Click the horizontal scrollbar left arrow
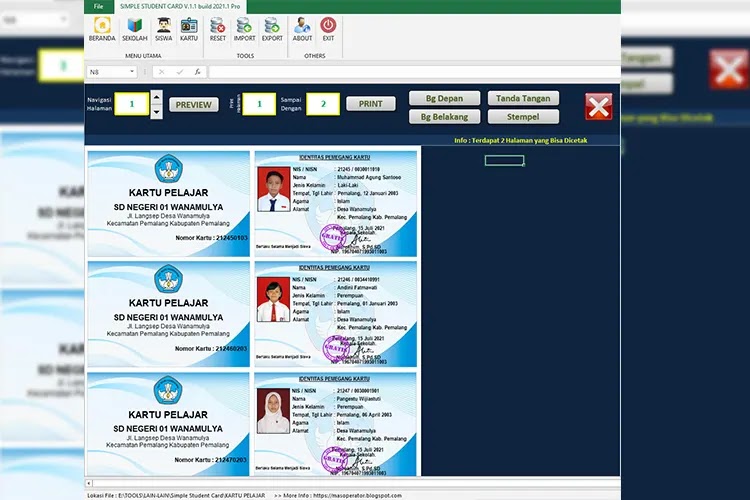Viewport: 750px width, 500px height. tap(88, 483)
